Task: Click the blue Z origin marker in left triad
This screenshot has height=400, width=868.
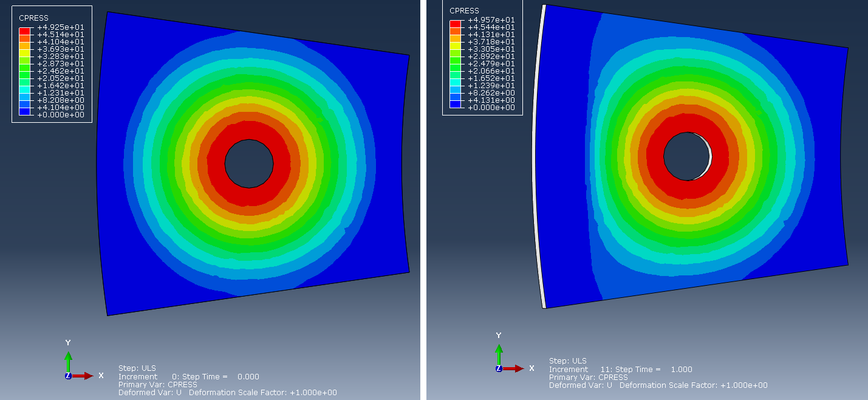Action: pyautogui.click(x=69, y=377)
